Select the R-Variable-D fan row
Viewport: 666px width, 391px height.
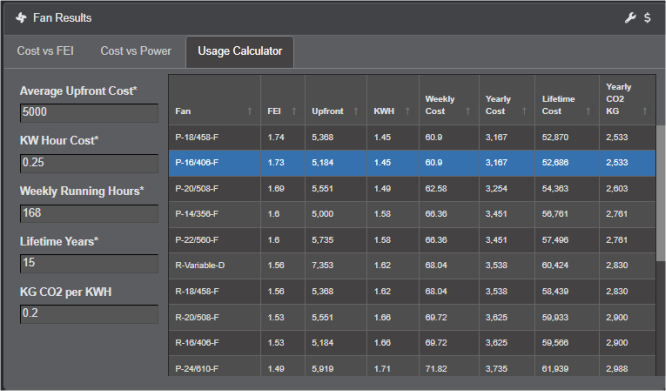coord(412,266)
